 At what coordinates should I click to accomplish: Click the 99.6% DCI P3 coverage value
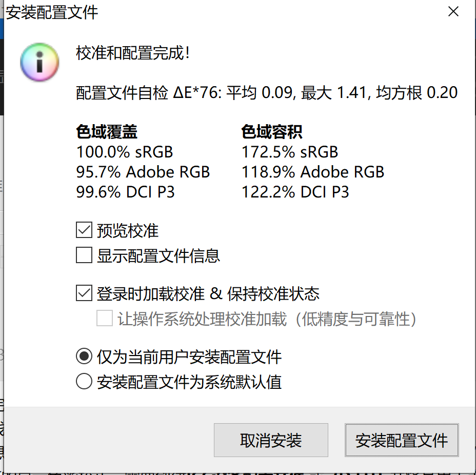(x=126, y=192)
